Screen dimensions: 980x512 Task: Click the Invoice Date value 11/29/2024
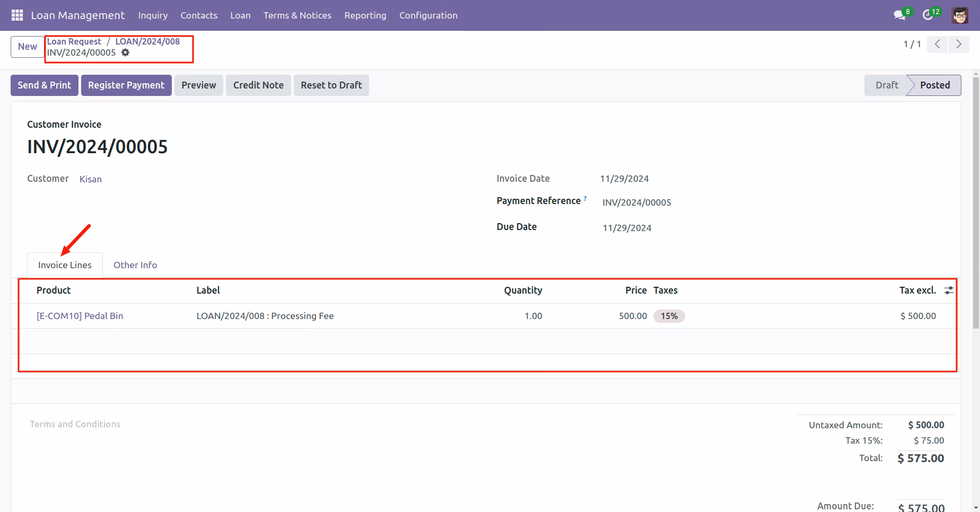624,179
